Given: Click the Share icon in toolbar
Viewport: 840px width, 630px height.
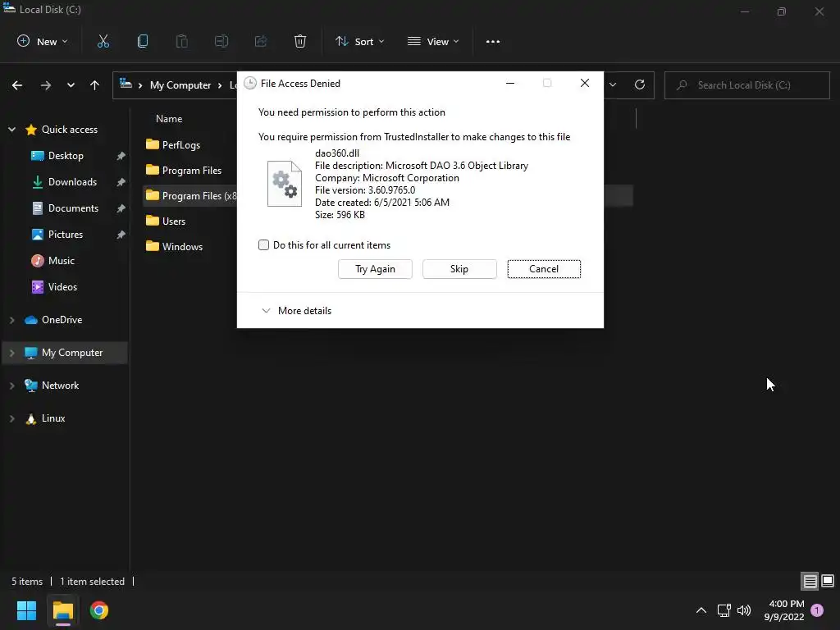Looking at the screenshot, I should click(x=261, y=41).
